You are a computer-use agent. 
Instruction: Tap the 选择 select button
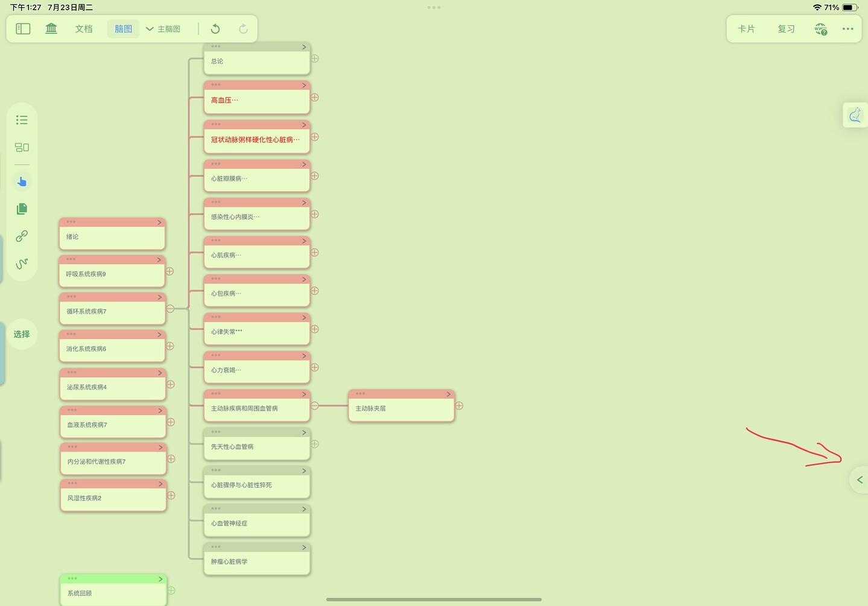22,334
